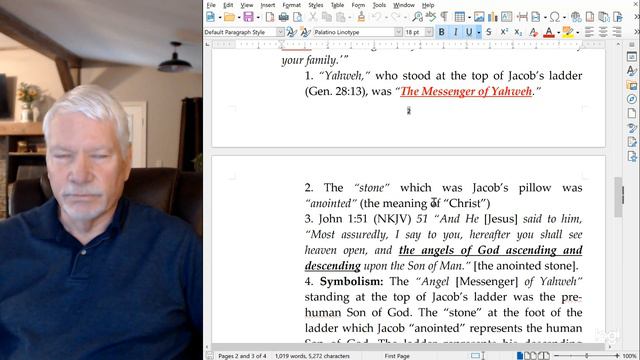Image resolution: width=640 pixels, height=360 pixels.
Task: Open the sidebar Navigator compass icon
Action: 632,99
